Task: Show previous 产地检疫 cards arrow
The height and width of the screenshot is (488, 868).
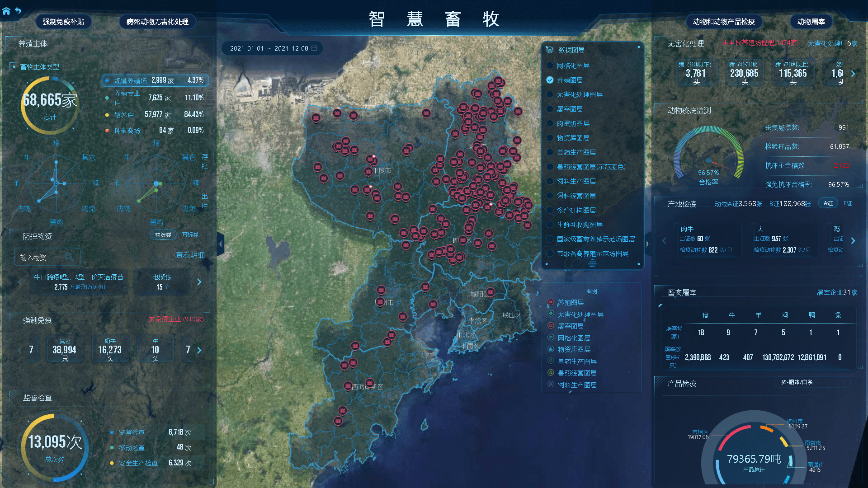Action: point(664,241)
